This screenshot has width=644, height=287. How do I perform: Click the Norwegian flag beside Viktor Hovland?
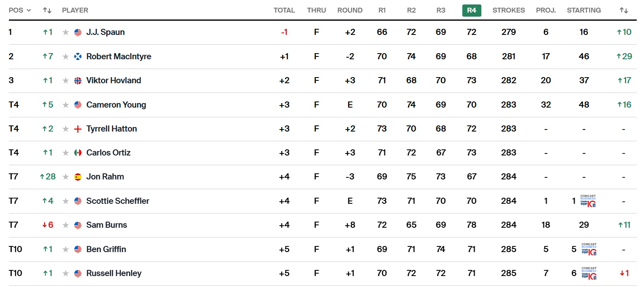(x=78, y=81)
